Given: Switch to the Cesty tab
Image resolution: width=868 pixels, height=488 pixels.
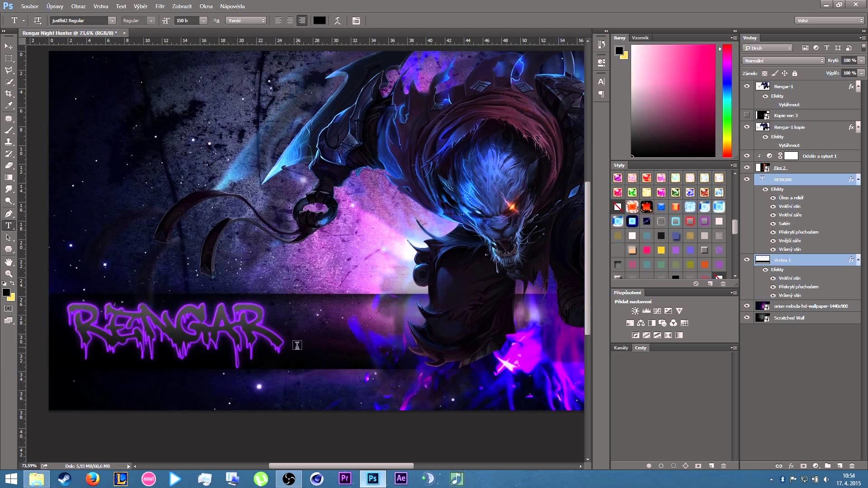Looking at the screenshot, I should (641, 348).
